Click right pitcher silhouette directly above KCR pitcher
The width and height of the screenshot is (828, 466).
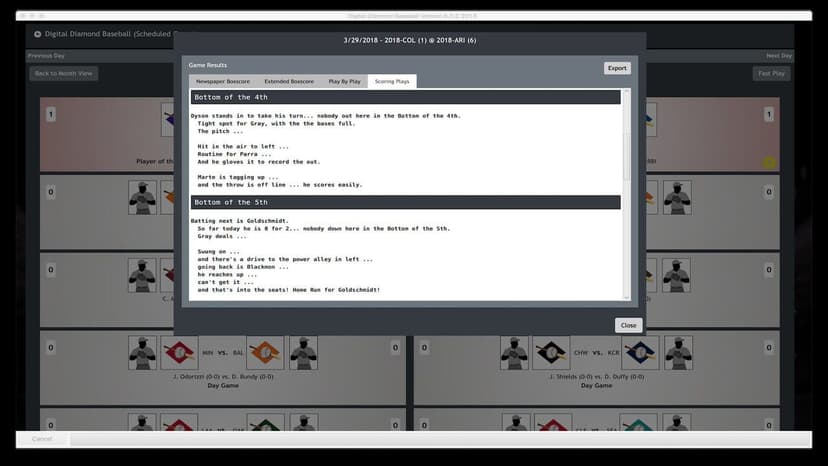tap(676, 275)
